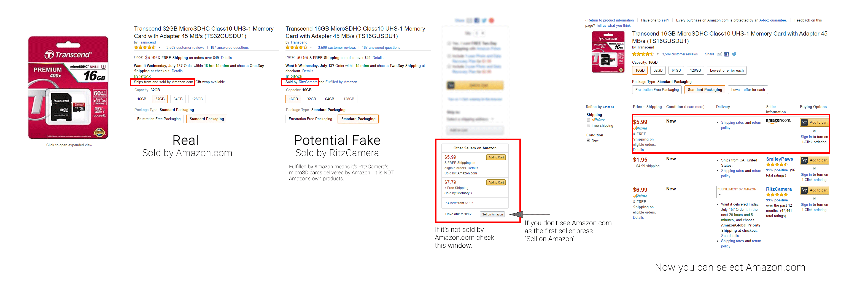
Task: Click the Sell on Amazon button
Action: click(492, 215)
